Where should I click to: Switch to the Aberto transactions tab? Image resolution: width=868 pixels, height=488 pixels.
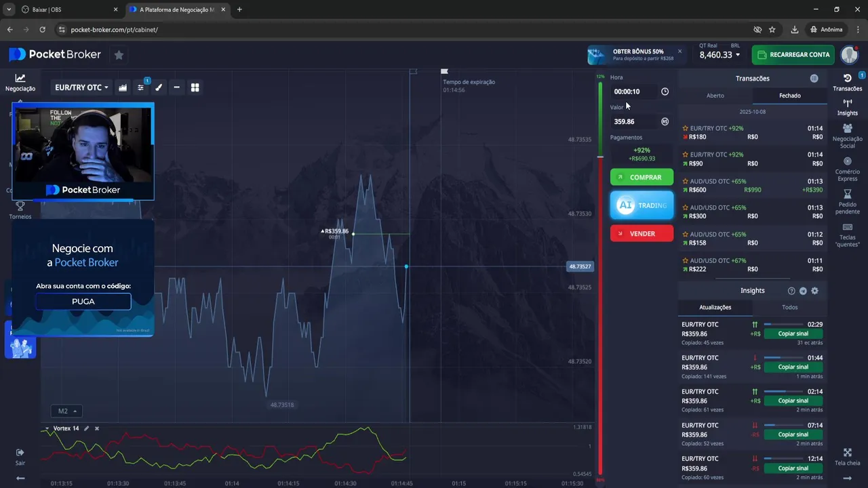(x=715, y=96)
